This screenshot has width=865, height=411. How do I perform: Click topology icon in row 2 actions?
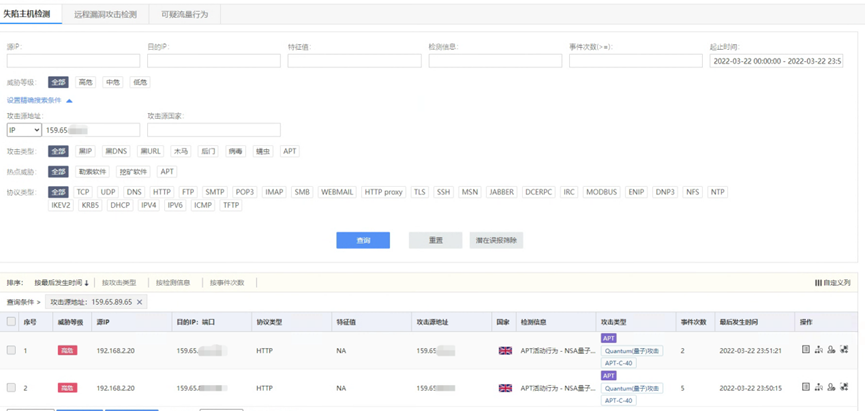pos(819,386)
